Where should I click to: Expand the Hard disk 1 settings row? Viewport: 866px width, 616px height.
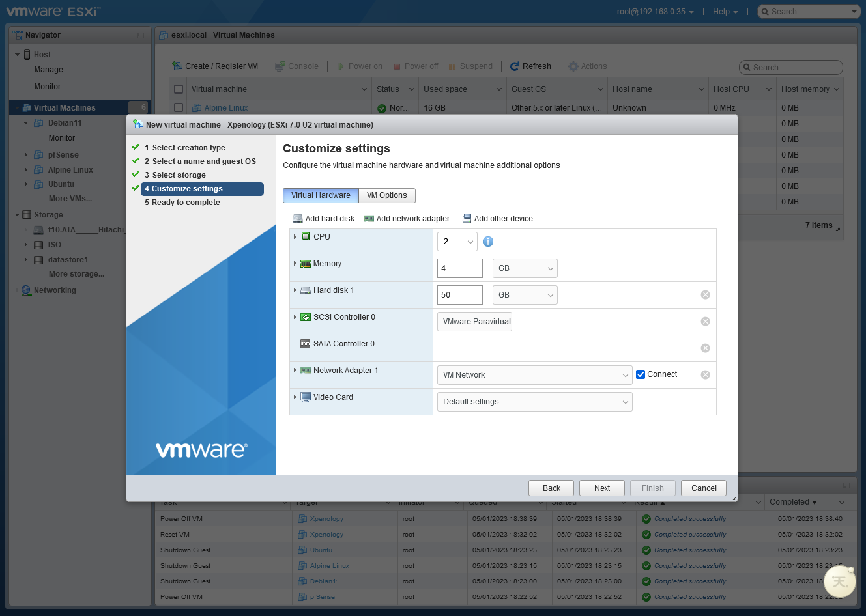295,290
